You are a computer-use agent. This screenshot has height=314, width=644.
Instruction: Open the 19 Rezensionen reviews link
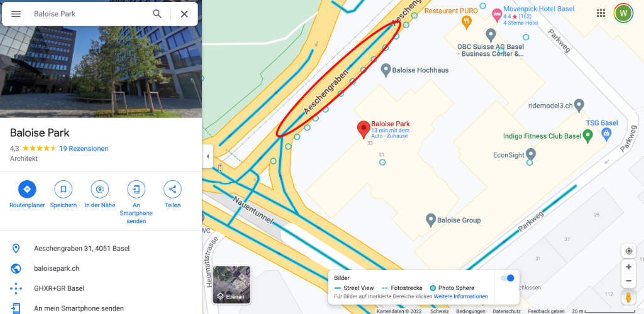point(84,148)
